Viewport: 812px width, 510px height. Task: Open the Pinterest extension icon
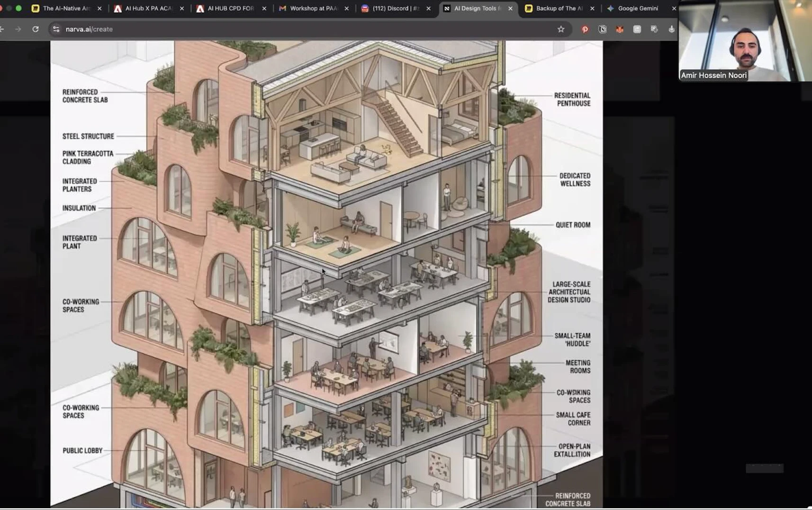(585, 29)
